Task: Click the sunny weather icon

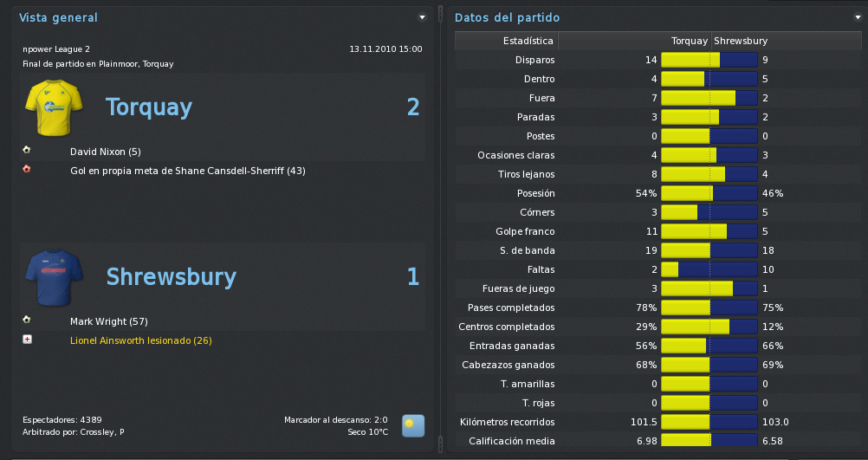Action: pyautogui.click(x=413, y=426)
